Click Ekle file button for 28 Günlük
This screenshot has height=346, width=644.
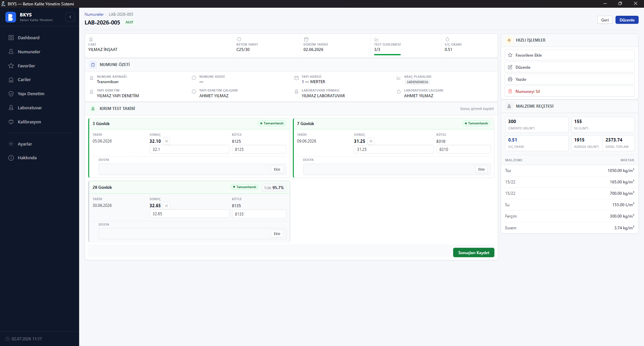(x=277, y=234)
